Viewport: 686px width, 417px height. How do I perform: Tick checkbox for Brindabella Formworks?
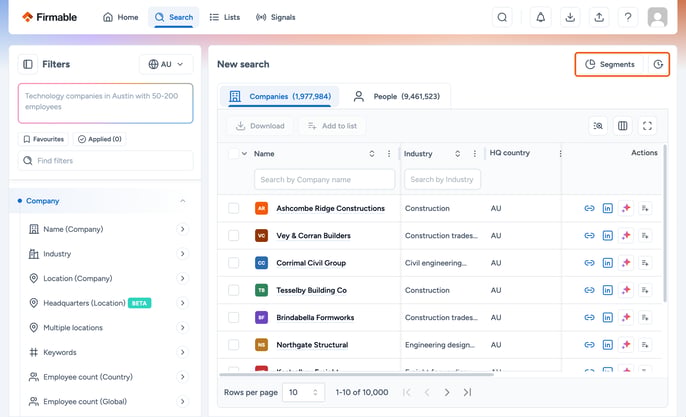(x=234, y=317)
